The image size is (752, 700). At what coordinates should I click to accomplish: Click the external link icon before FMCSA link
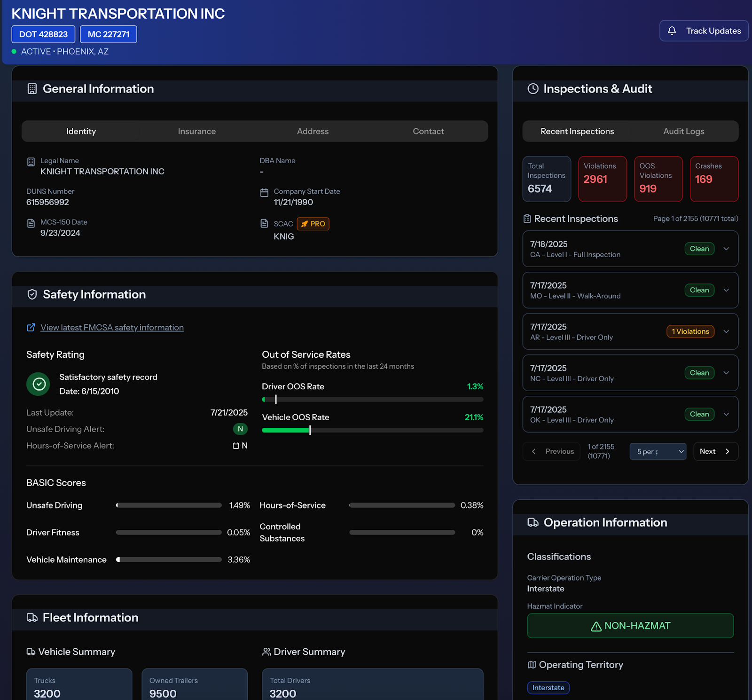point(31,328)
